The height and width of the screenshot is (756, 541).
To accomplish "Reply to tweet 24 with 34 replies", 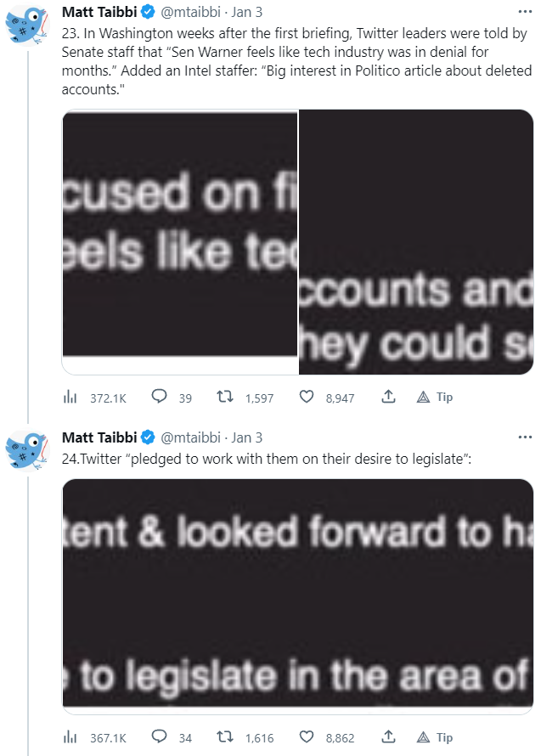I will [159, 737].
